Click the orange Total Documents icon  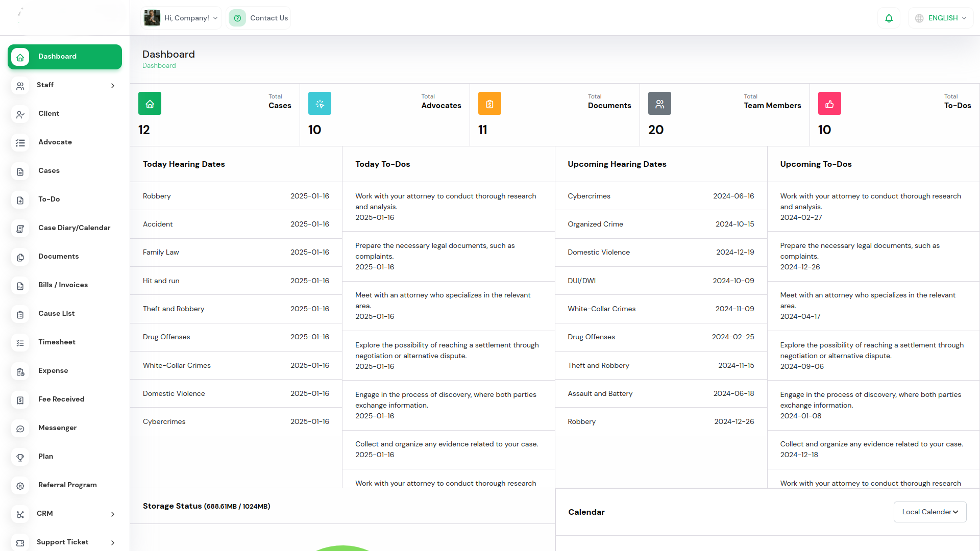(489, 104)
